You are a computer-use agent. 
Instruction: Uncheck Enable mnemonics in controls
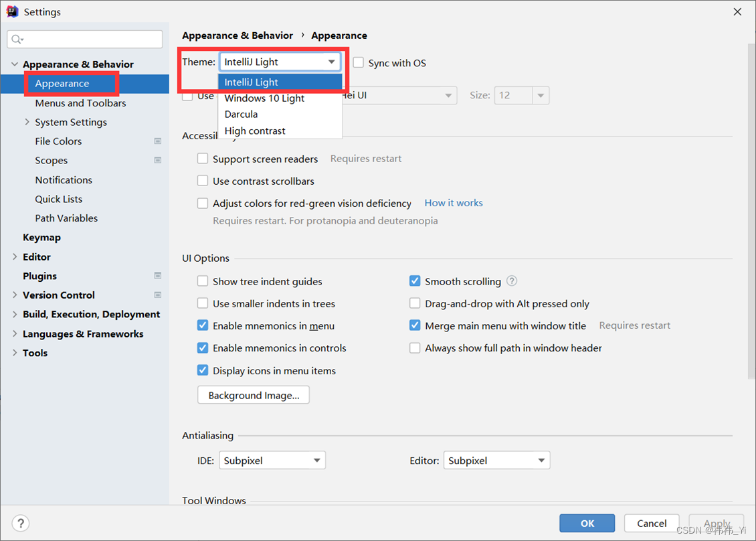coord(203,348)
